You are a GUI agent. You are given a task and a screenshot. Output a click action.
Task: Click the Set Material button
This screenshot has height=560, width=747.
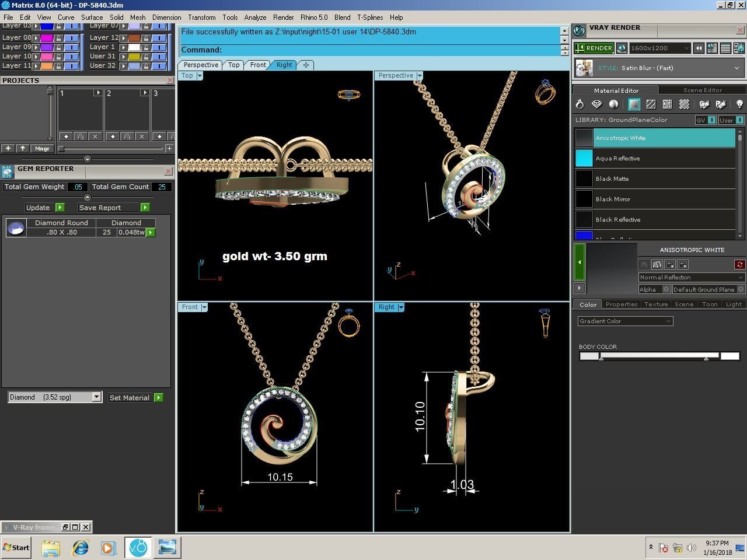click(136, 398)
